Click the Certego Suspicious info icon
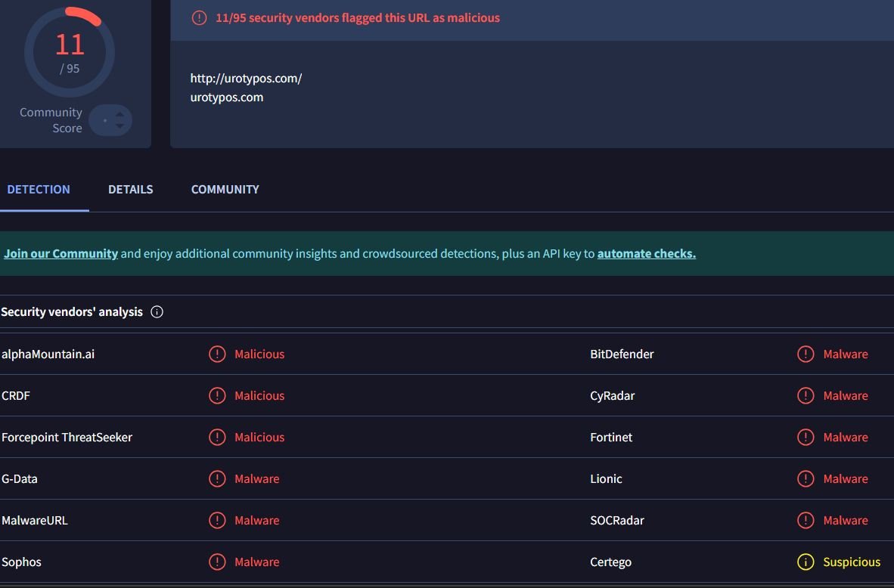The height and width of the screenshot is (588, 894). (x=806, y=562)
